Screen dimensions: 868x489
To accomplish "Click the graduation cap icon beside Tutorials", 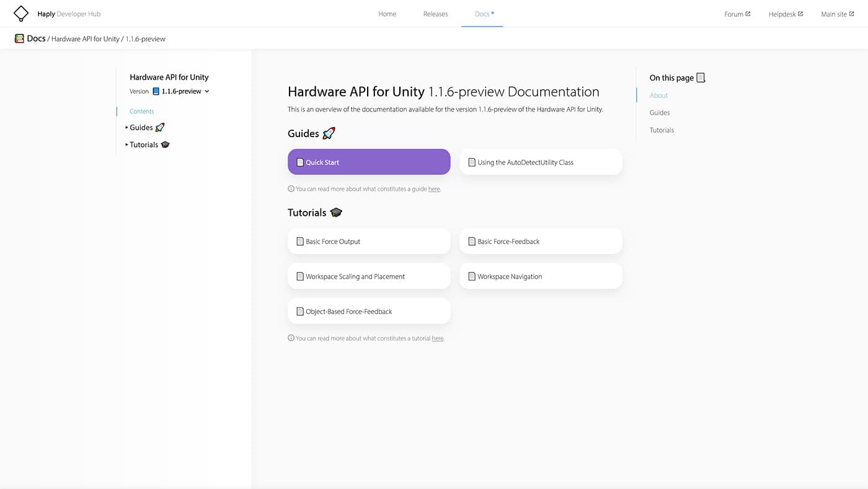I will [x=335, y=212].
